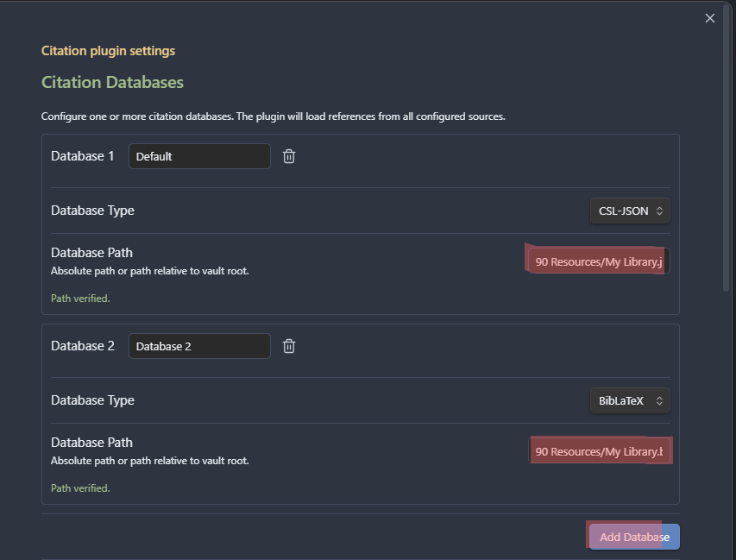Click the Database Type label for Database 1
The image size is (736, 560).
pyautogui.click(x=92, y=210)
